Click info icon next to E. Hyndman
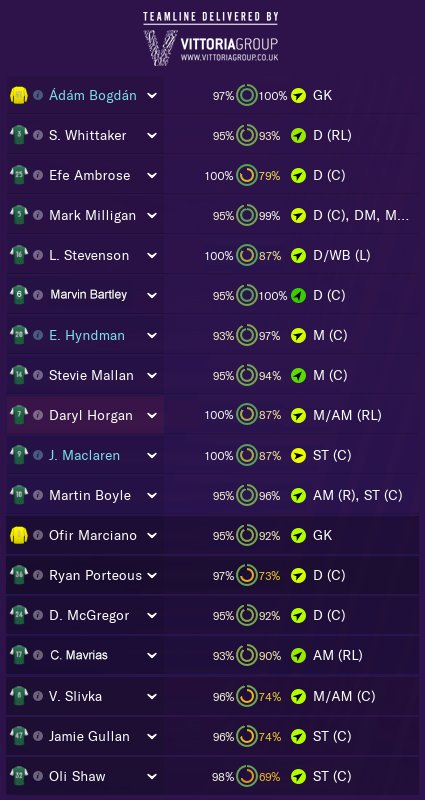425x800 pixels. tap(38, 335)
